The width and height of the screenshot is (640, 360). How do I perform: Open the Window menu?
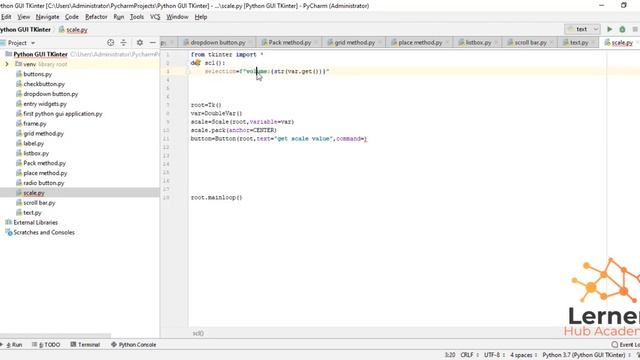tap(177, 17)
